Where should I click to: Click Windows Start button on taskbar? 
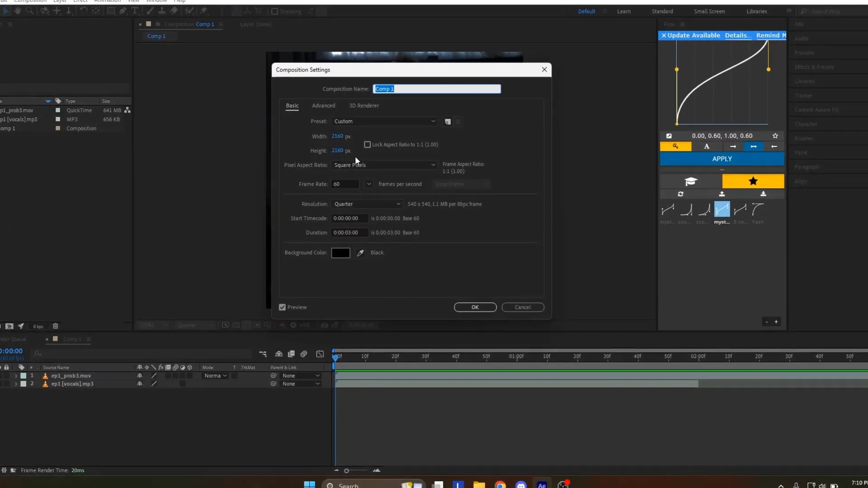309,485
